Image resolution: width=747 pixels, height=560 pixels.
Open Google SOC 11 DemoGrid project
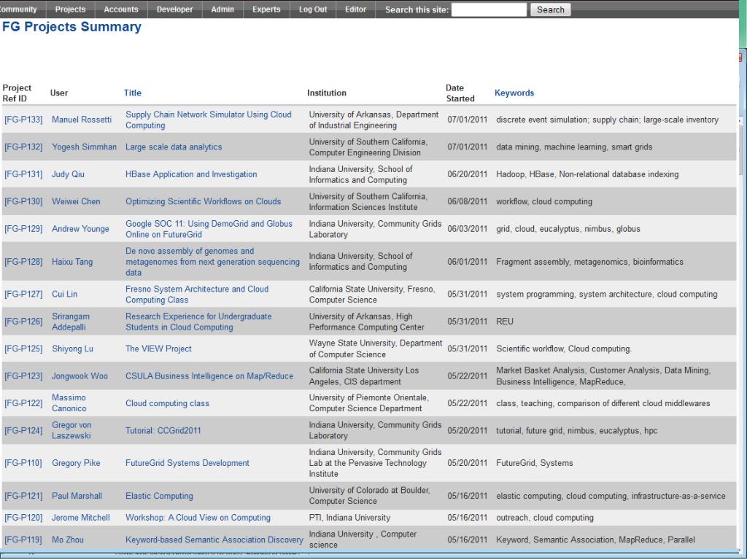[x=209, y=229]
